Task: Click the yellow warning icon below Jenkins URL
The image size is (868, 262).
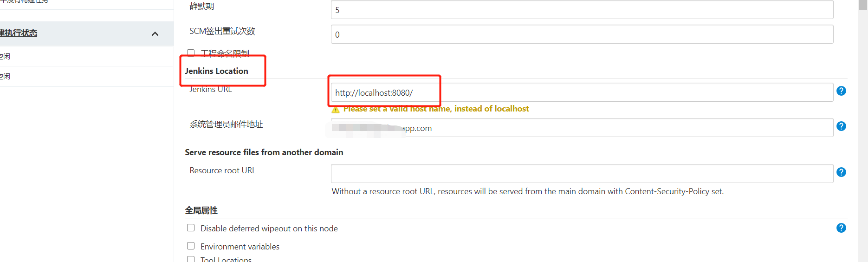Action: coord(336,110)
